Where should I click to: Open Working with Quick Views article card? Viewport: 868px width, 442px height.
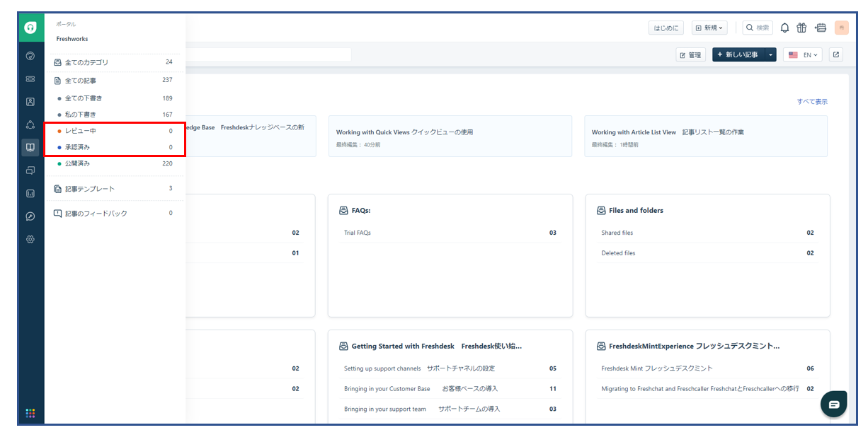tap(450, 136)
